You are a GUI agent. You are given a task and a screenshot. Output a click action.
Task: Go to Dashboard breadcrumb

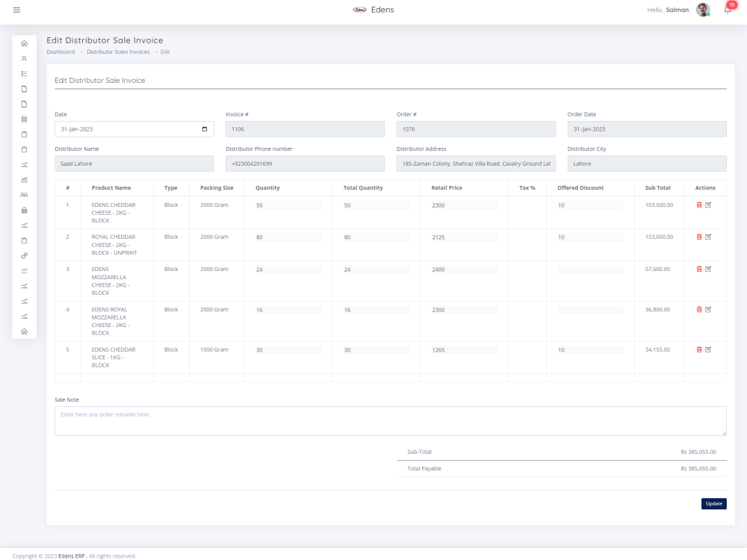pos(61,52)
